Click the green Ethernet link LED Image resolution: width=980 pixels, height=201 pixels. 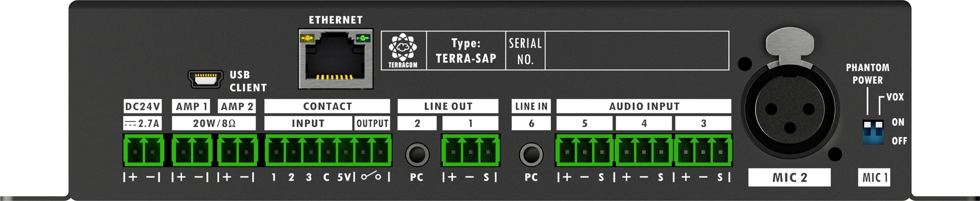(x=362, y=38)
